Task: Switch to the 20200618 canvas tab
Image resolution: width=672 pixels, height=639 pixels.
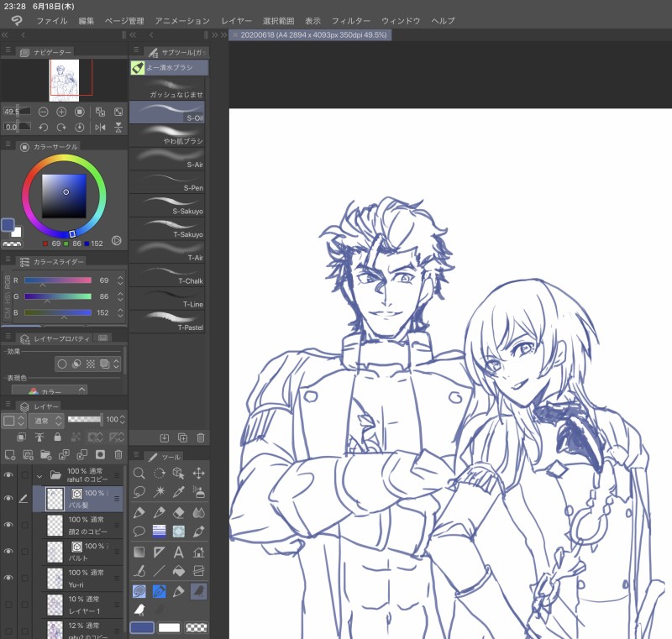Action: click(x=310, y=34)
